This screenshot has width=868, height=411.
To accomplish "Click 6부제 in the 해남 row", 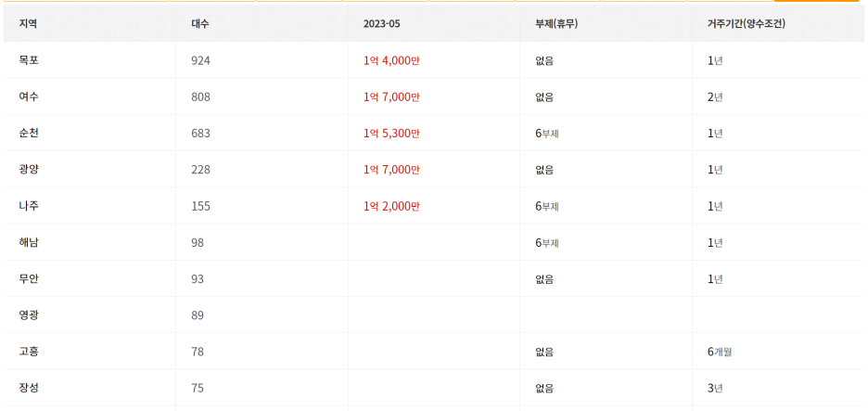I will click(x=547, y=243).
